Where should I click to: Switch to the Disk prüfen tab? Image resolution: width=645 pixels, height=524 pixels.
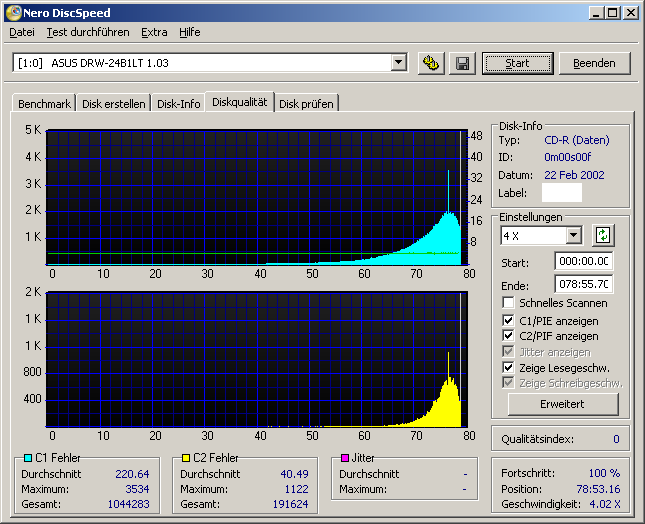click(x=306, y=104)
